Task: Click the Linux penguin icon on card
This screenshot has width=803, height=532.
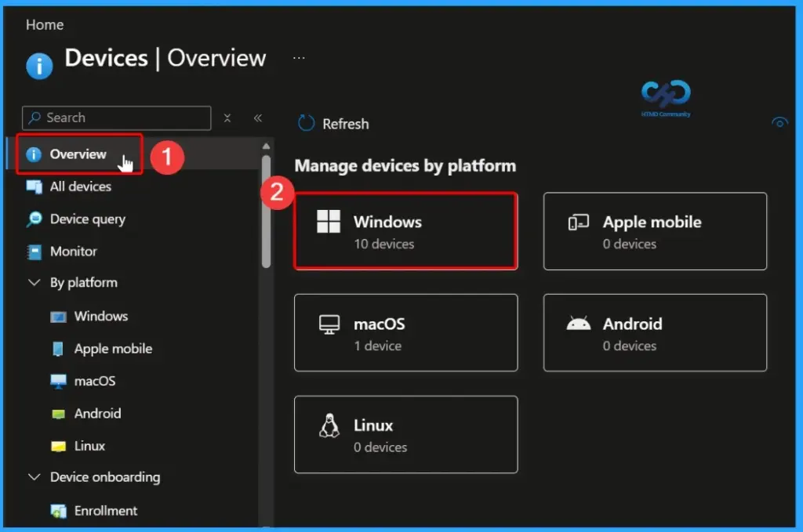Action: point(329,425)
